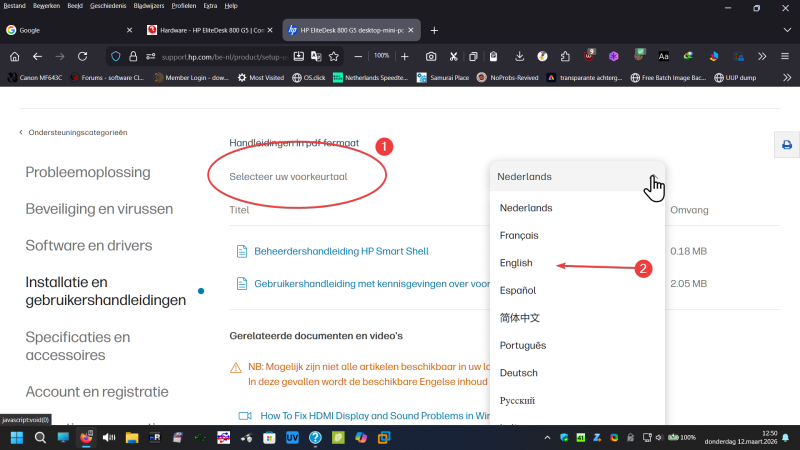Open the Firefox hamburger menu
This screenshot has height=450, width=800.
click(785, 56)
